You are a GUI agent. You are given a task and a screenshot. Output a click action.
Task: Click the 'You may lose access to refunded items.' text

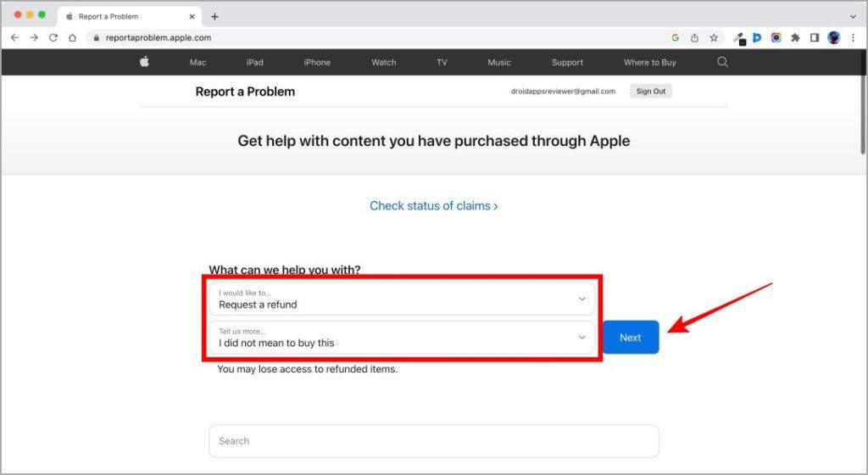pyautogui.click(x=307, y=369)
